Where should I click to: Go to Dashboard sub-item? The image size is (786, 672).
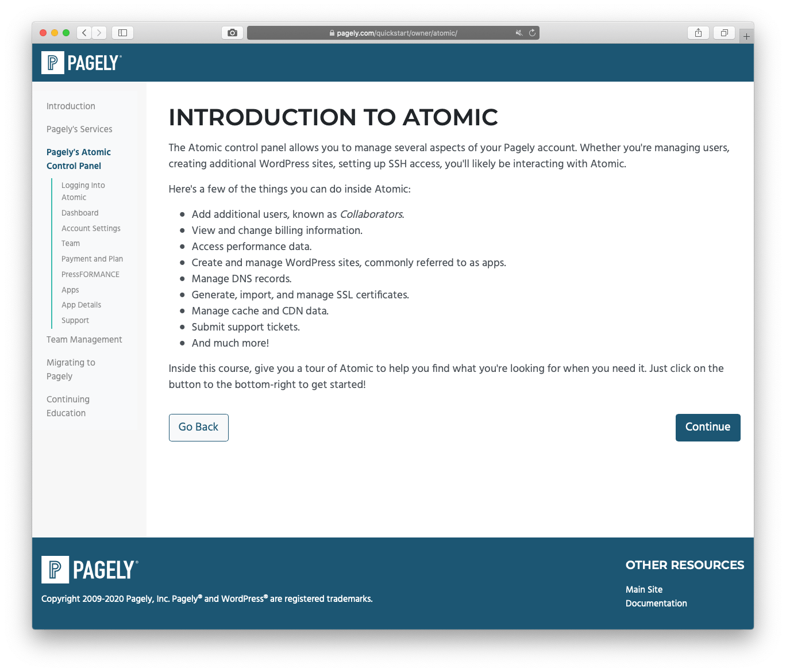[x=80, y=213]
